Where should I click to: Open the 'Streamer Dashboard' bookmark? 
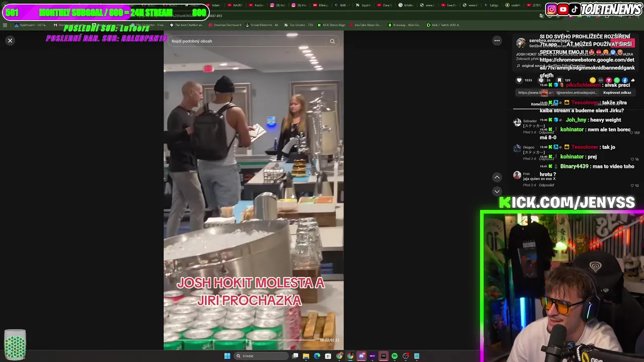[x=224, y=25]
